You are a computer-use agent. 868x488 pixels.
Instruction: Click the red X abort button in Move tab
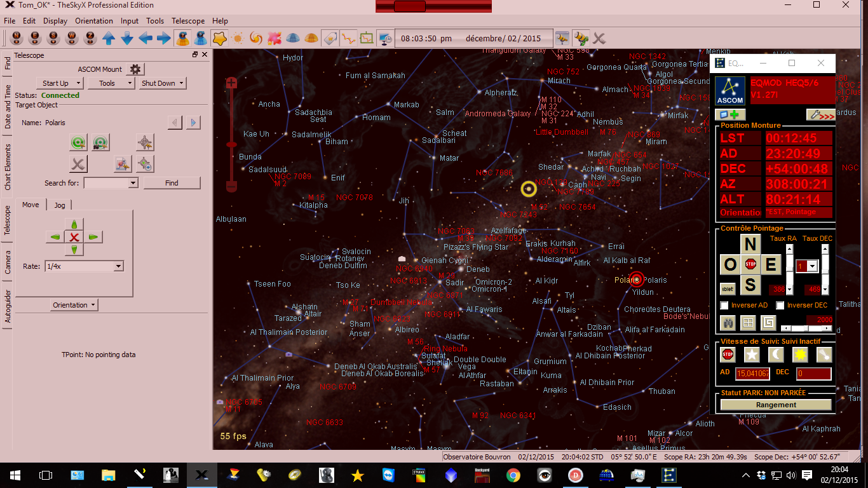pyautogui.click(x=74, y=237)
